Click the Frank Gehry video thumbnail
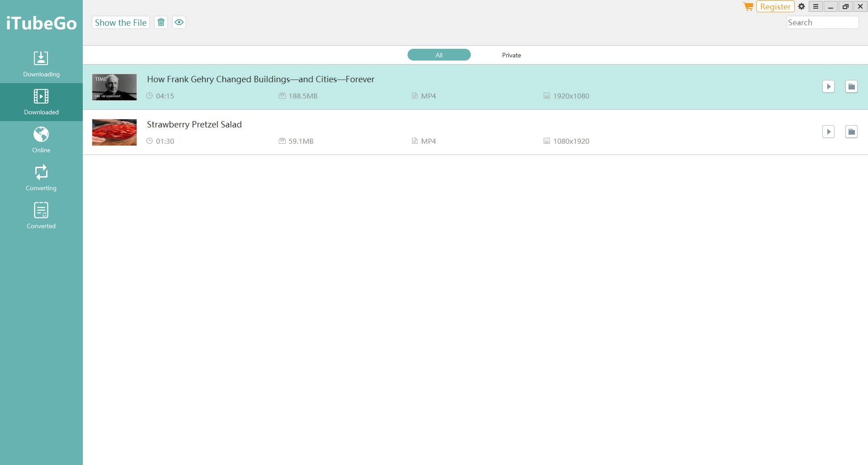 pyautogui.click(x=114, y=87)
